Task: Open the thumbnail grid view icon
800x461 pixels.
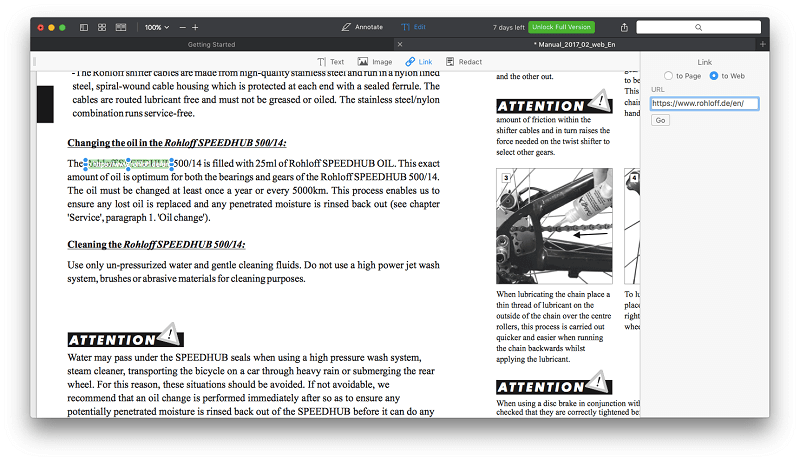Action: (x=102, y=28)
